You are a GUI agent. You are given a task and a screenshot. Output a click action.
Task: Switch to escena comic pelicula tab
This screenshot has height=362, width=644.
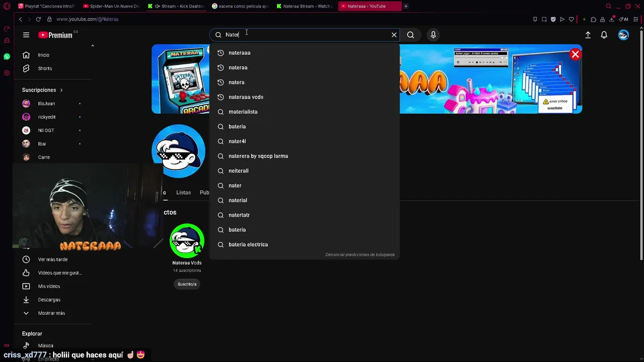(240, 6)
